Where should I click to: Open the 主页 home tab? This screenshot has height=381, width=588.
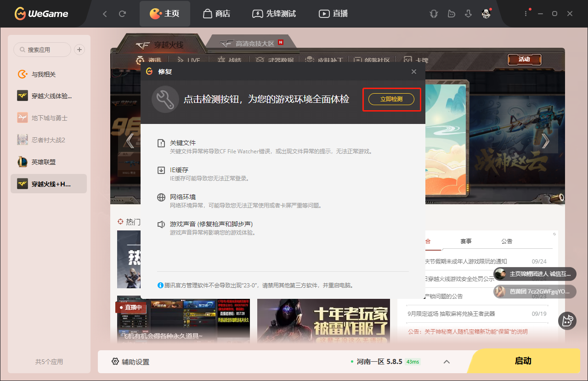pos(164,14)
